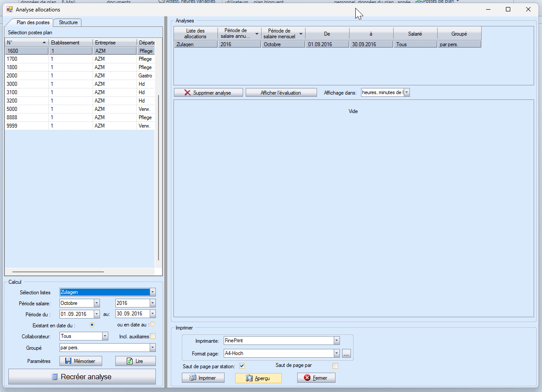This screenshot has width=542, height=392.
Task: Open the Sélection listes Zulagen dropdown
Action: 152,292
